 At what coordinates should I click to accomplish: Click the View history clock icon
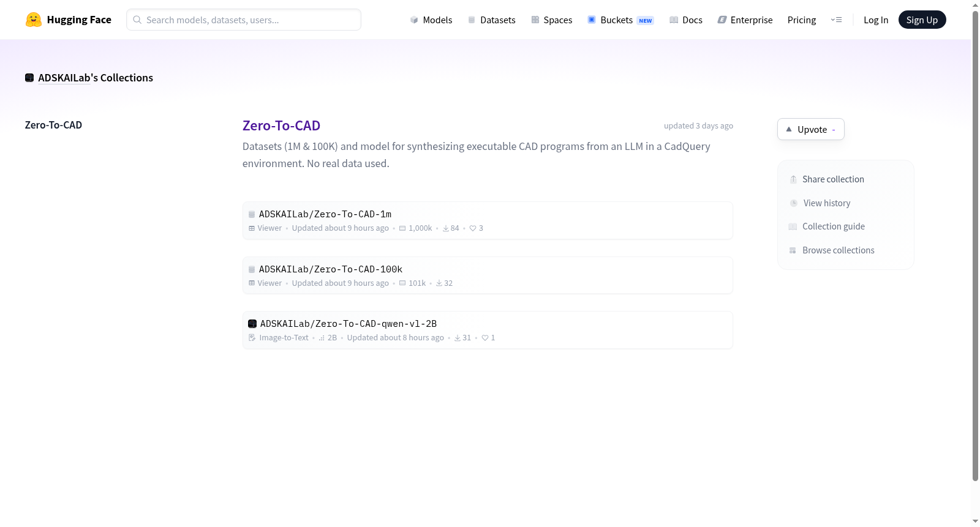794,203
